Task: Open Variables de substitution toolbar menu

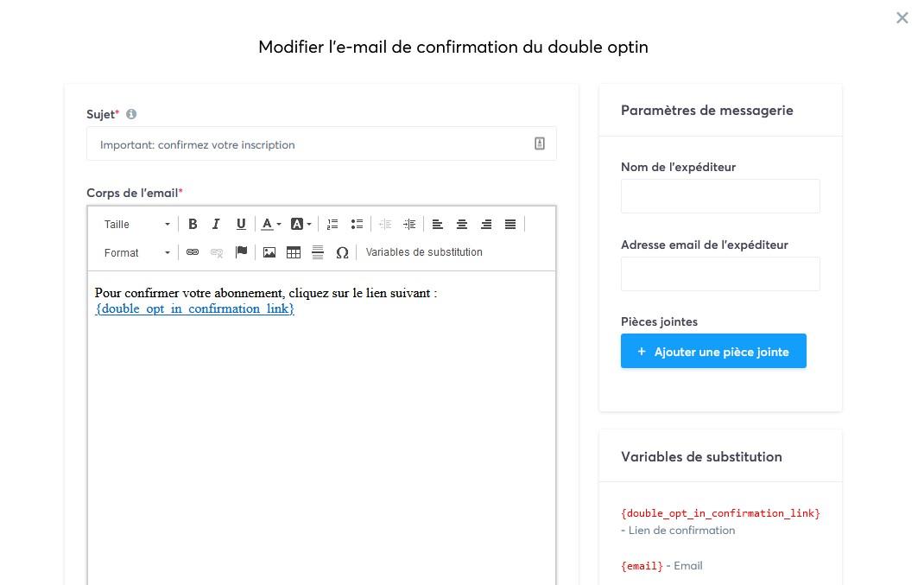Action: click(x=424, y=252)
